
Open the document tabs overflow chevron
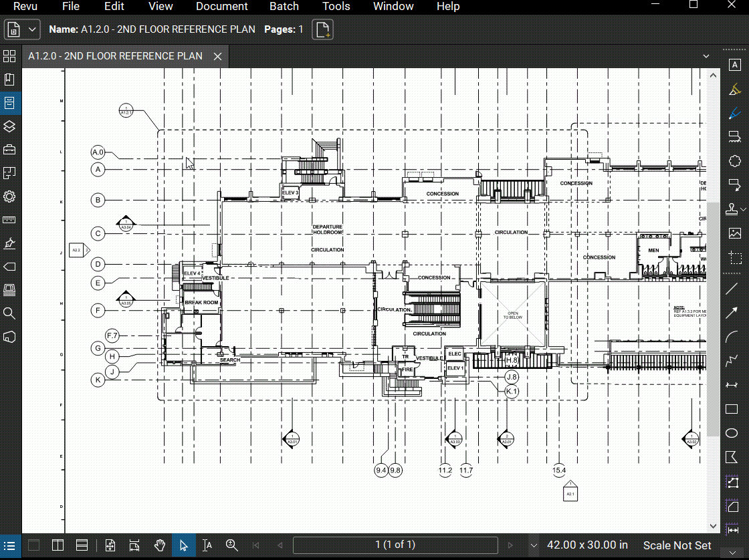706,56
